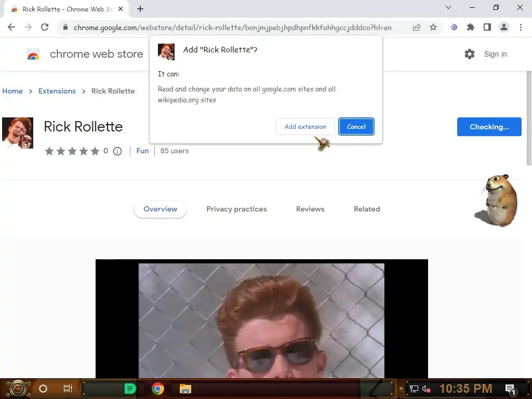Screen dimensions: 532x399
Task: Click the network tray icon
Action: click(414, 389)
